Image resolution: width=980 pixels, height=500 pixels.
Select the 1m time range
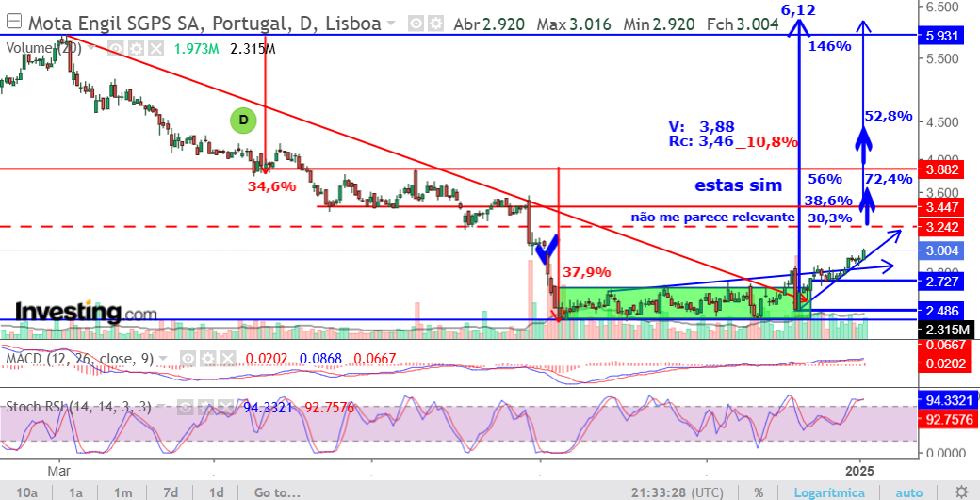pos(123,492)
